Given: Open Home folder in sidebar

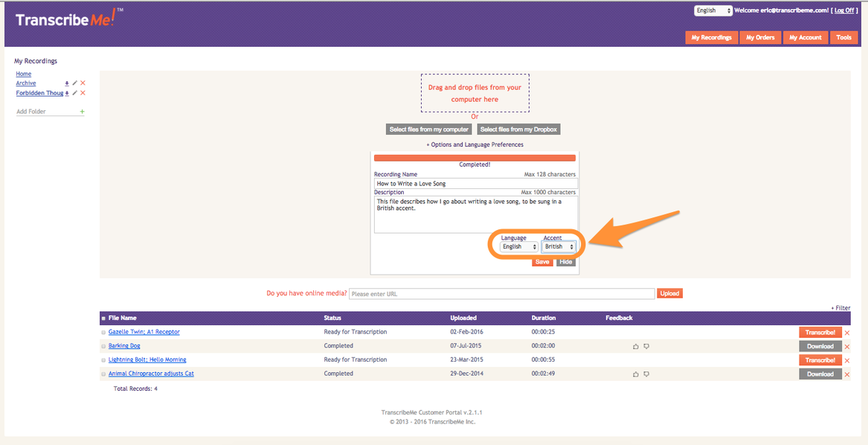Looking at the screenshot, I should 24,74.
